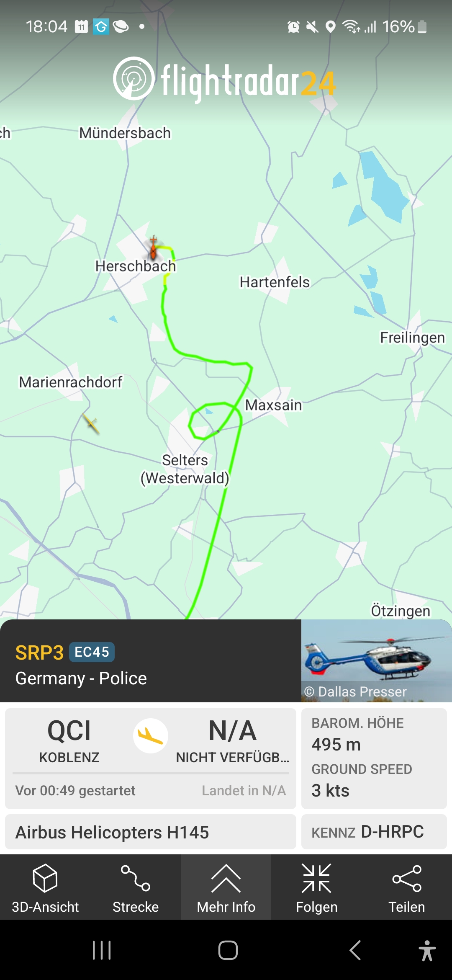Tap the D-HRPC registration field
Image resolution: width=452 pixels, height=980 pixels.
click(x=374, y=832)
